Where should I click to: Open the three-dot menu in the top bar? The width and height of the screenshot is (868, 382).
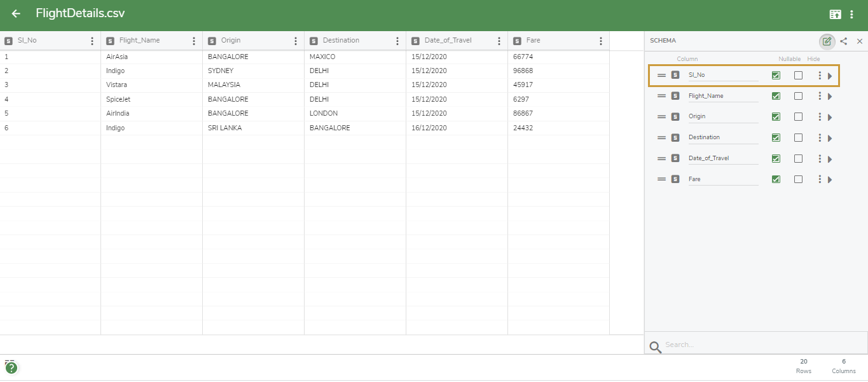click(852, 13)
